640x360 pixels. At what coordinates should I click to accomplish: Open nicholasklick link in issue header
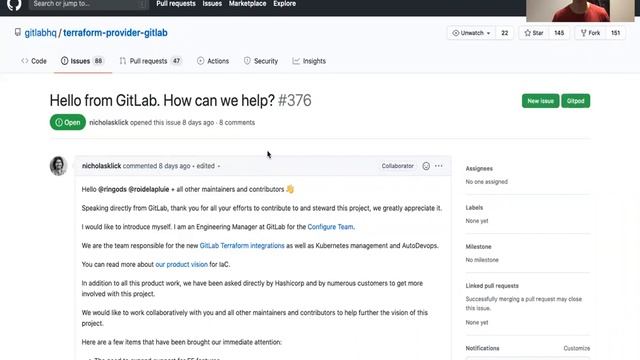(109, 122)
